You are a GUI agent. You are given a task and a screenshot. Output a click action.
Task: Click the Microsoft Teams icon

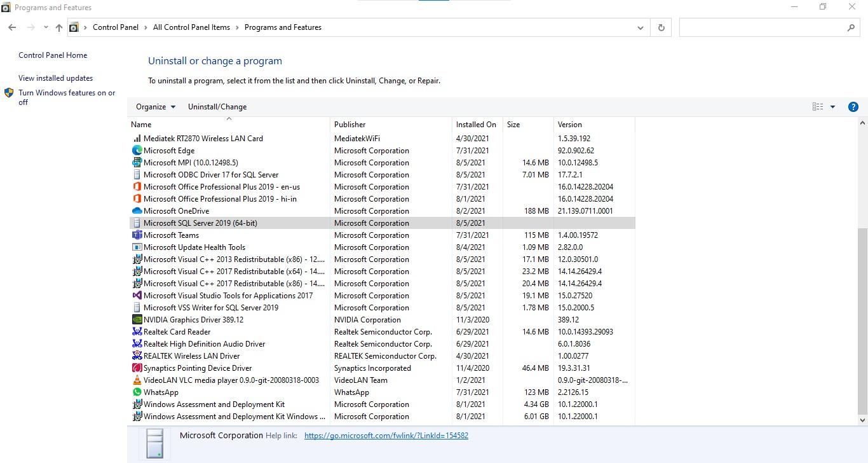137,235
